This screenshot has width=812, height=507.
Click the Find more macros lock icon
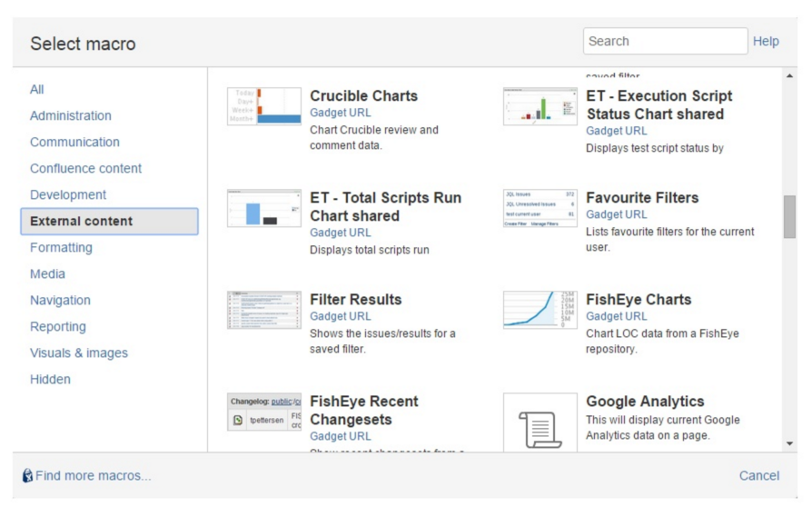(27, 476)
